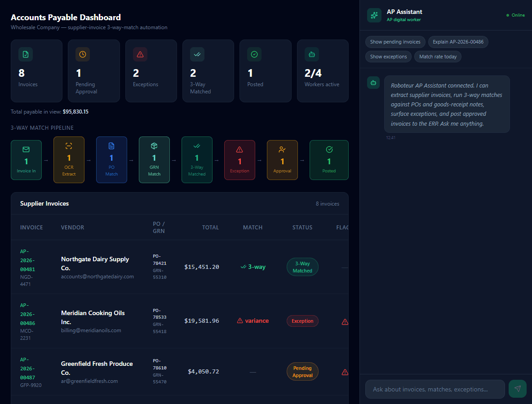Click the 12:41 message timestamp
This screenshot has width=532, height=404.
tap(390, 138)
